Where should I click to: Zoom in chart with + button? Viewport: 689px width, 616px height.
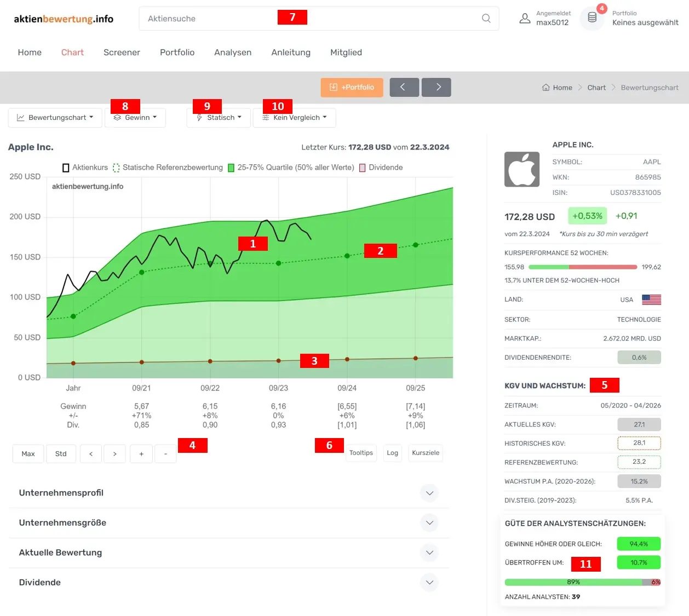click(141, 454)
